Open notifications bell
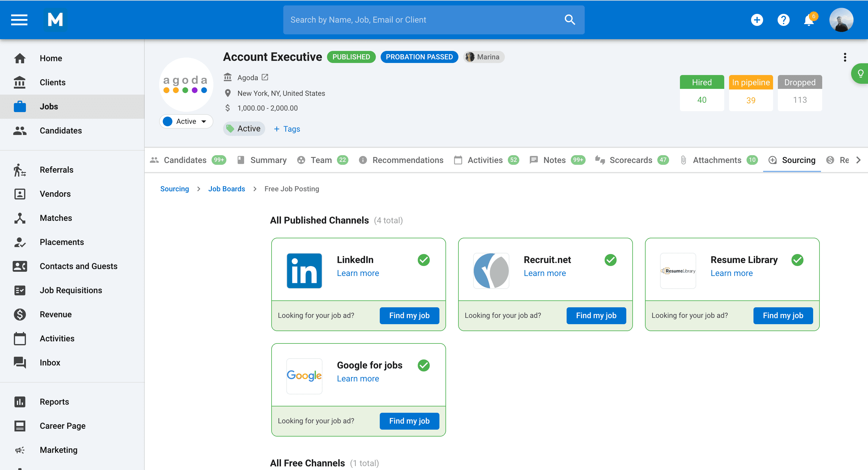This screenshot has height=470, width=868. point(809,20)
